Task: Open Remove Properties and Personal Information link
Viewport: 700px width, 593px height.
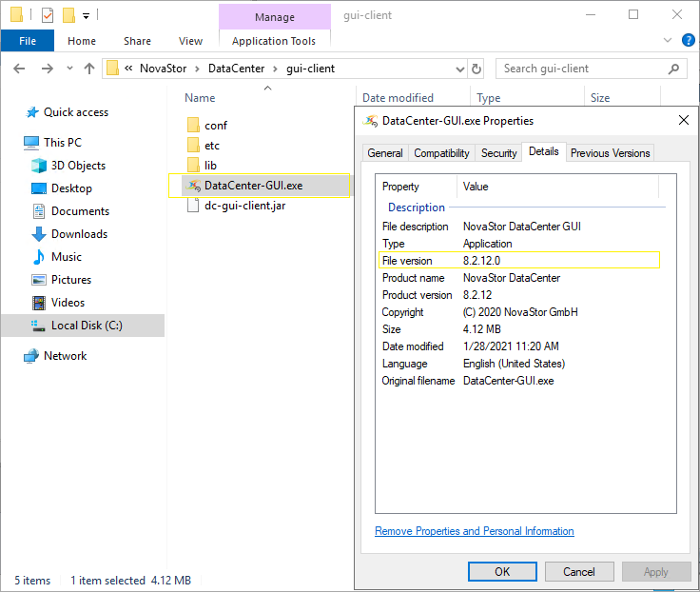Action: point(474,531)
